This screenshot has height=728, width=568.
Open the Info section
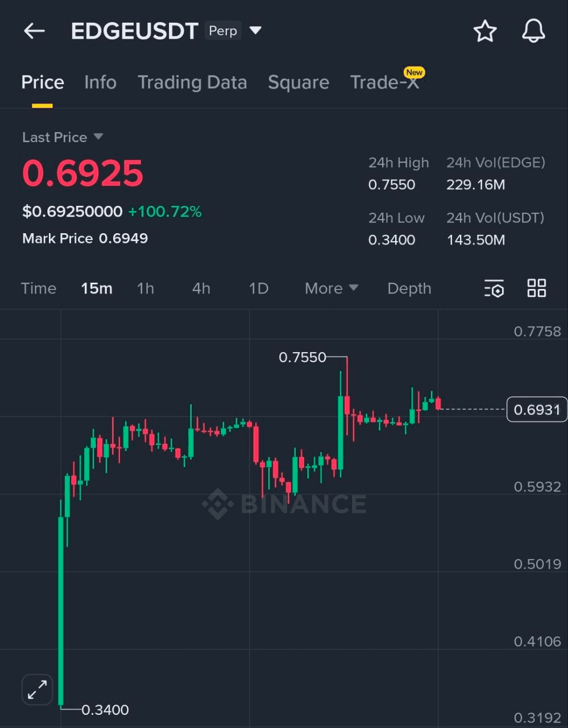[100, 82]
